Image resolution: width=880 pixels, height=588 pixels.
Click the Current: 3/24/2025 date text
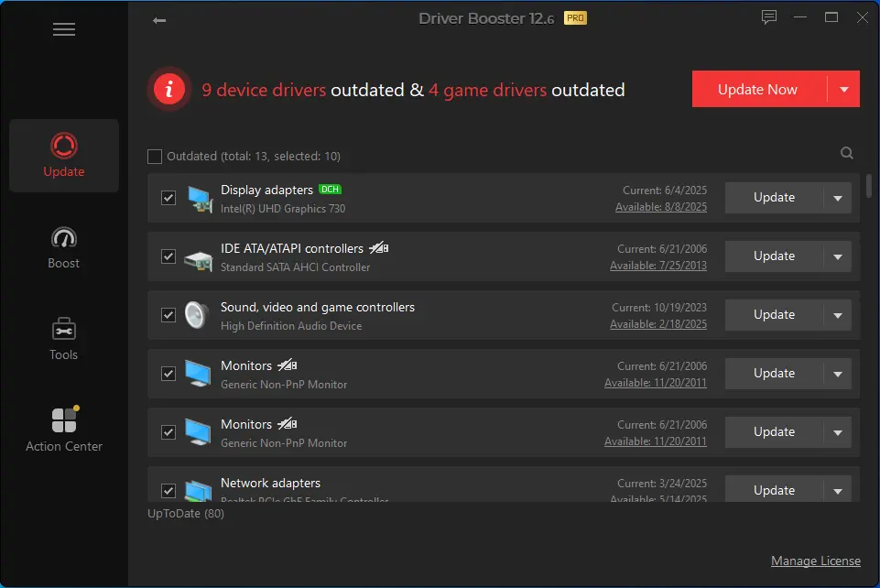point(662,483)
